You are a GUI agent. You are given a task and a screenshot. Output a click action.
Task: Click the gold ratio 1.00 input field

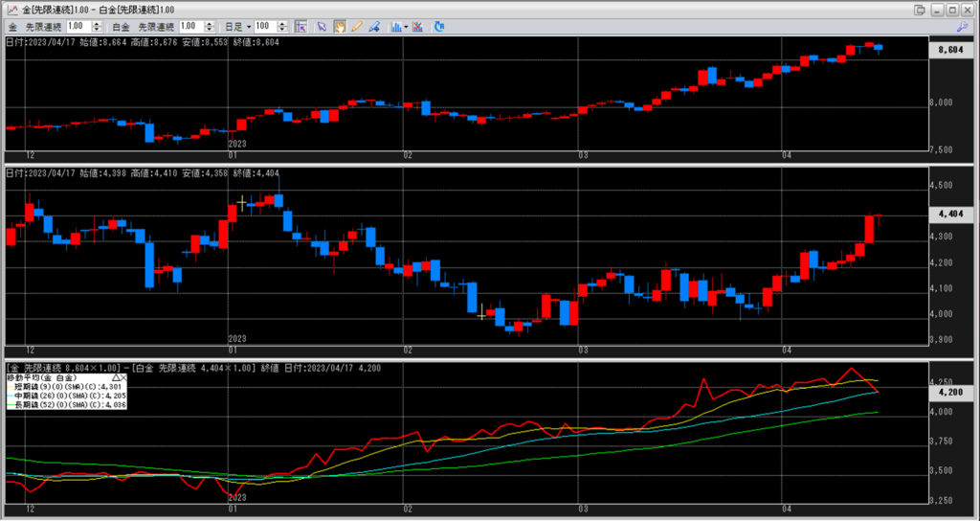[x=78, y=27]
